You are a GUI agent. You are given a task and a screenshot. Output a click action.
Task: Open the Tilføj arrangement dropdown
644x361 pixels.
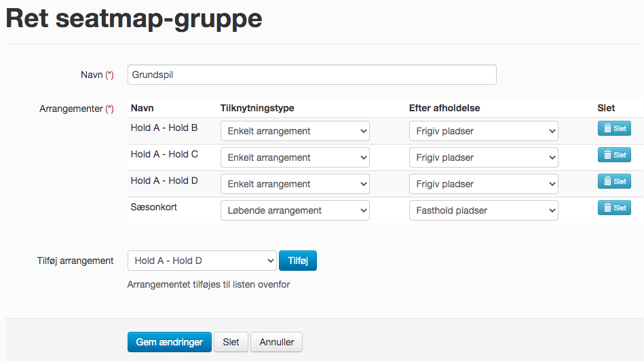[x=202, y=261]
